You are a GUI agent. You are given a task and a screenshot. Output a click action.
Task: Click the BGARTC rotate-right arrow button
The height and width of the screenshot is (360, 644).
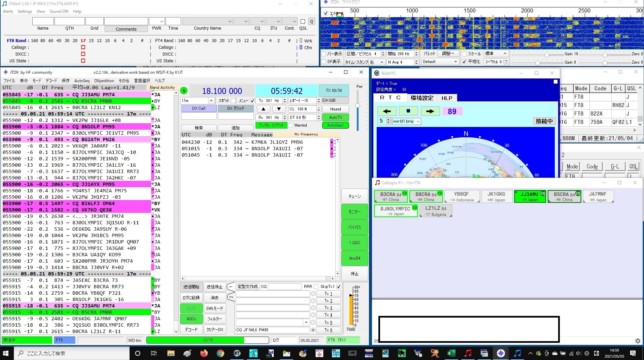pos(430,111)
